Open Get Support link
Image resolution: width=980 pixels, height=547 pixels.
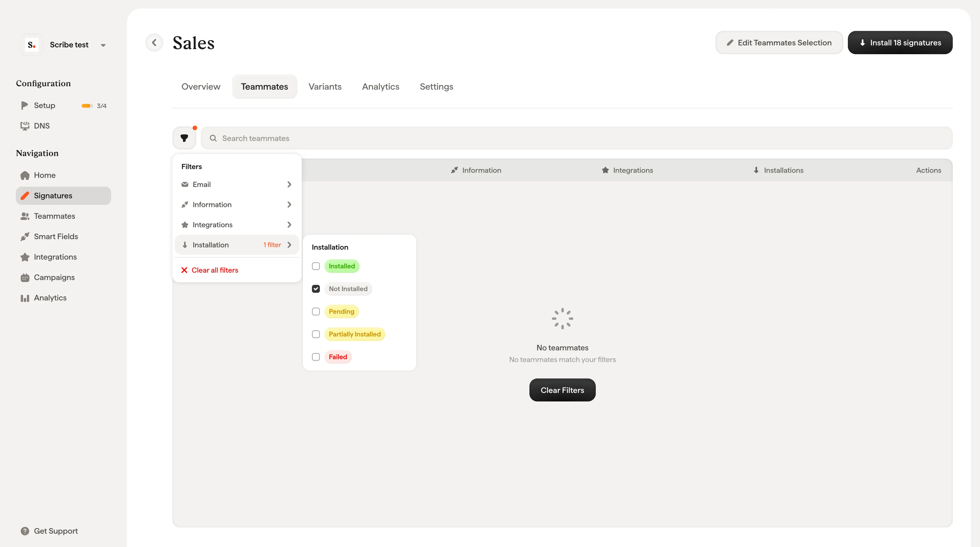click(x=56, y=531)
